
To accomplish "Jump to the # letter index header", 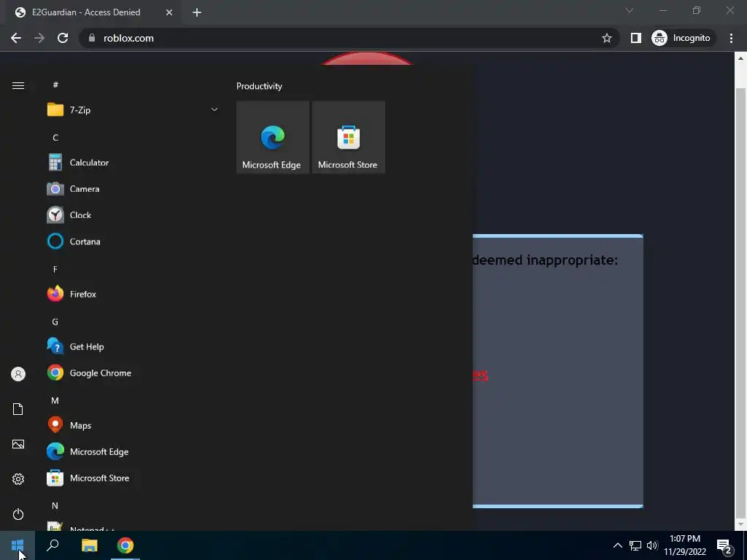I will (55, 85).
